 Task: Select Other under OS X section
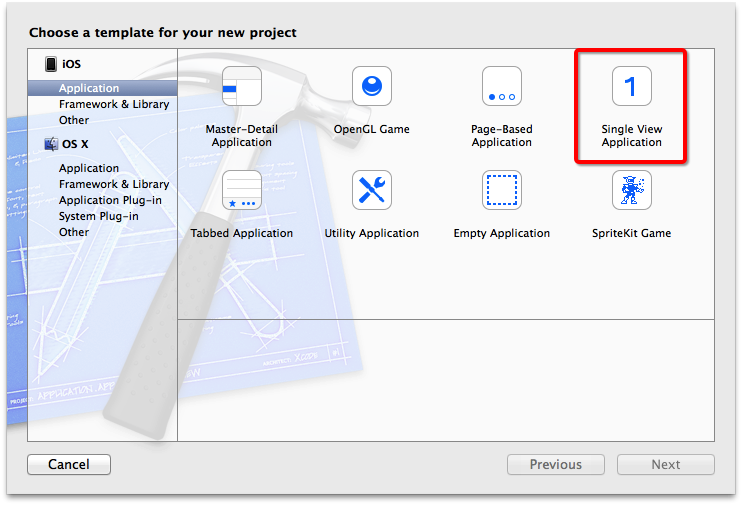point(74,232)
